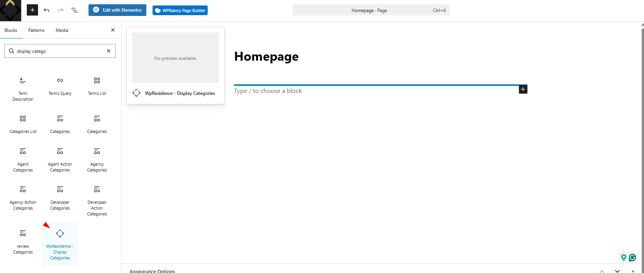Viewport: 644px width, 273px height.
Task: Close the block inserter panel
Action: [x=113, y=30]
